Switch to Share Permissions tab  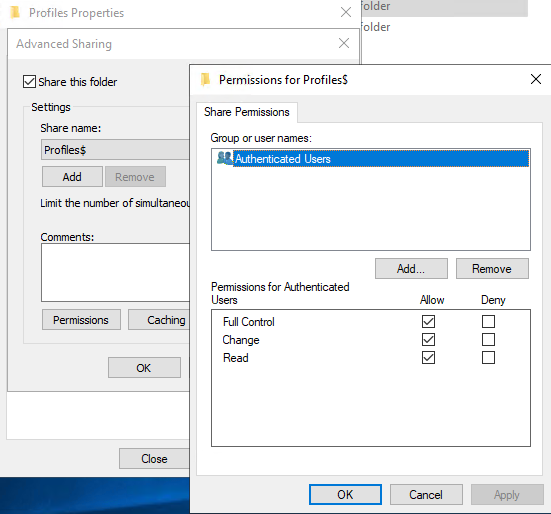tap(247, 112)
